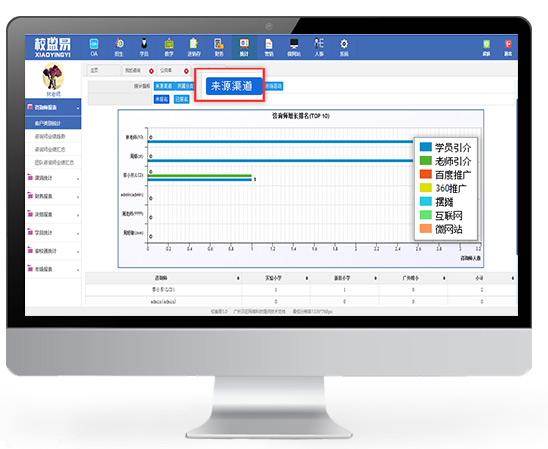The width and height of the screenshot is (548, 449).
Task: Switch to the 主页 tab
Action: tap(103, 71)
